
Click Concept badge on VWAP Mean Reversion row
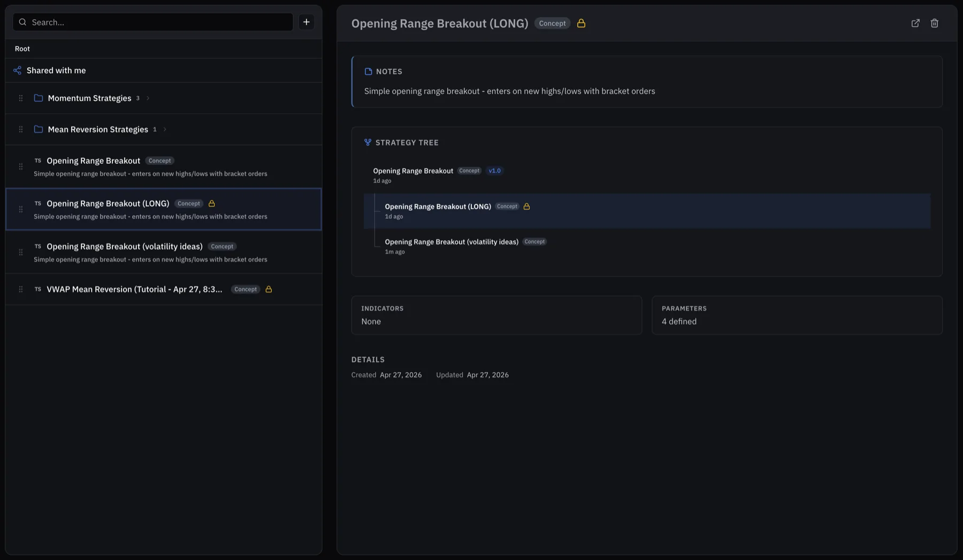246,289
